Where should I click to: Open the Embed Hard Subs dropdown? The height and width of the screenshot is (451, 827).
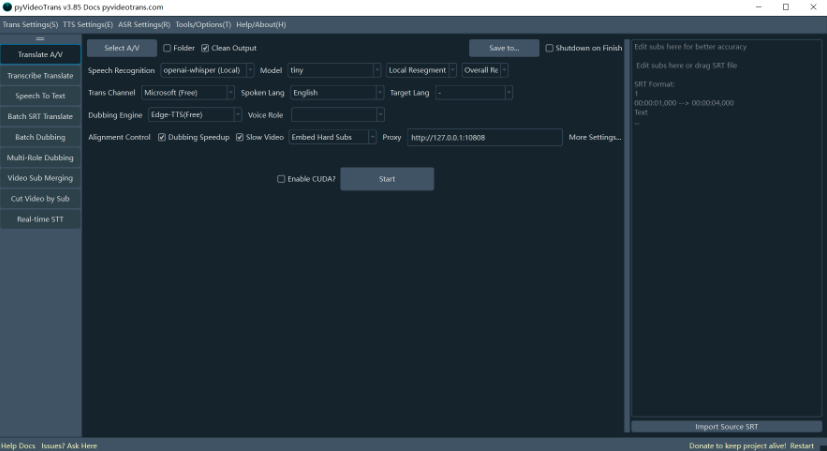333,137
